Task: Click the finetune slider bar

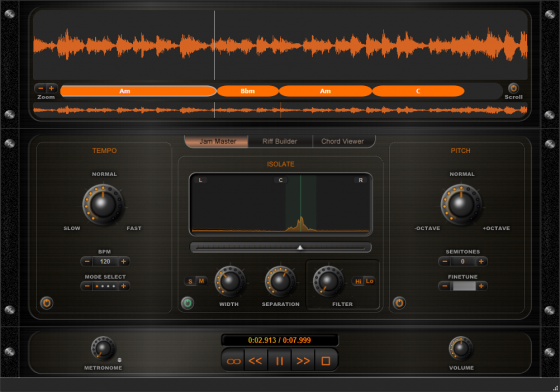Action: click(x=463, y=286)
